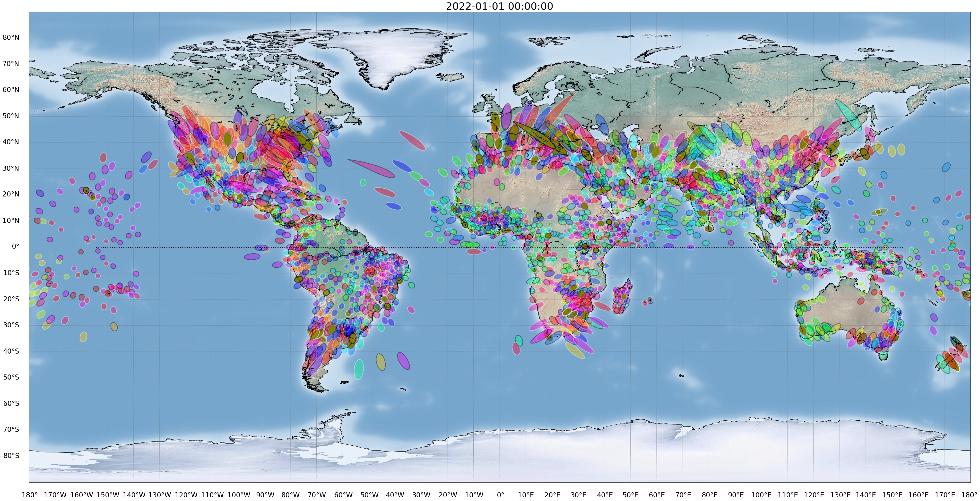Click the title timestamp "2022-01-01 00:00:00"
Image resolution: width=980 pixels, height=501 pixels.
pyautogui.click(x=499, y=6)
